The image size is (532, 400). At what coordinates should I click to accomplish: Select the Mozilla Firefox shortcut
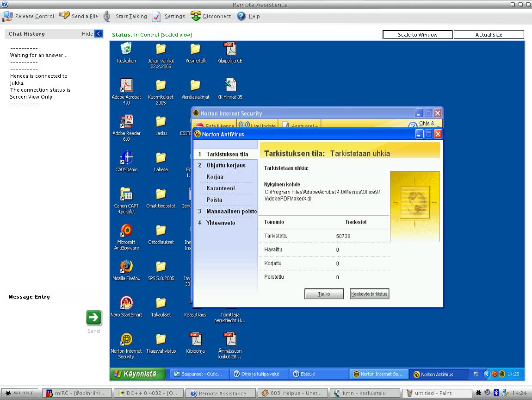tap(126, 271)
